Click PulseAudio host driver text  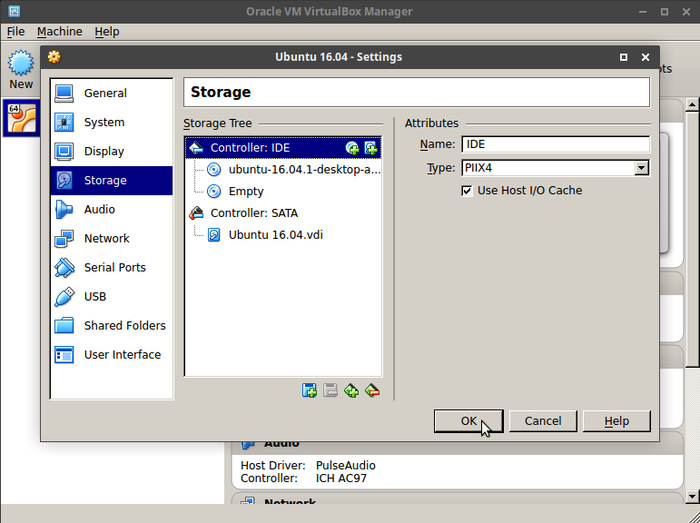[346, 465]
